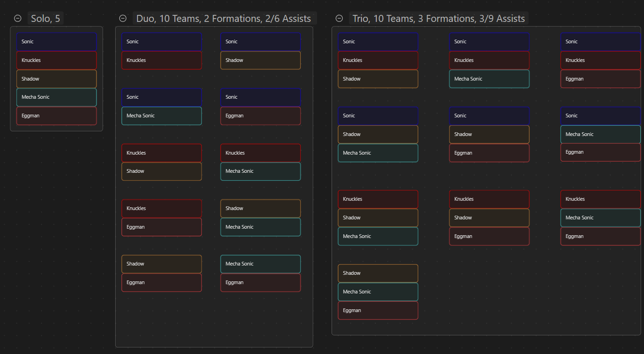Select Knuckles in Trio Knuckles, Shadow, Eggman team
This screenshot has height=354, width=644.
490,199
